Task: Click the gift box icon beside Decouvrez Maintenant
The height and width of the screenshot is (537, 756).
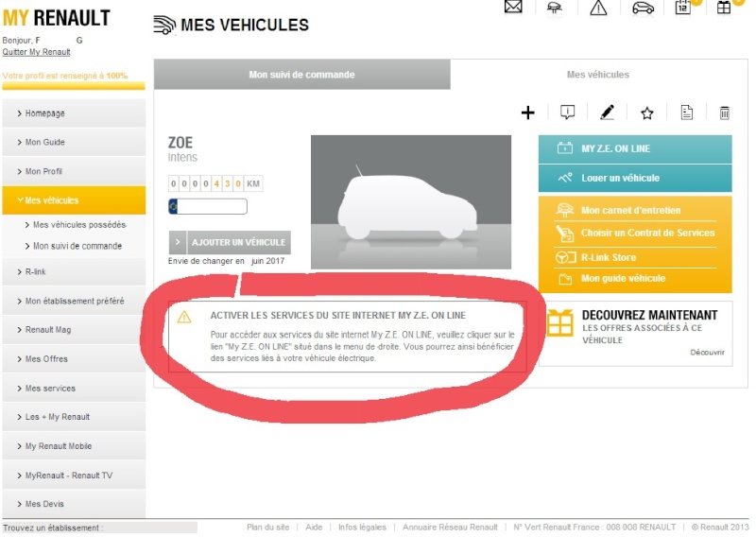Action: [559, 322]
